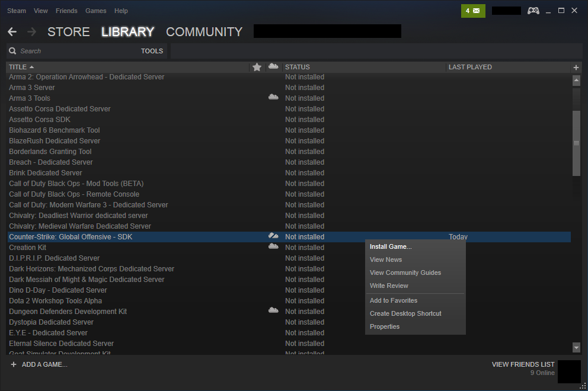
Task: Go to the COMMUNITY tab
Action: click(204, 32)
